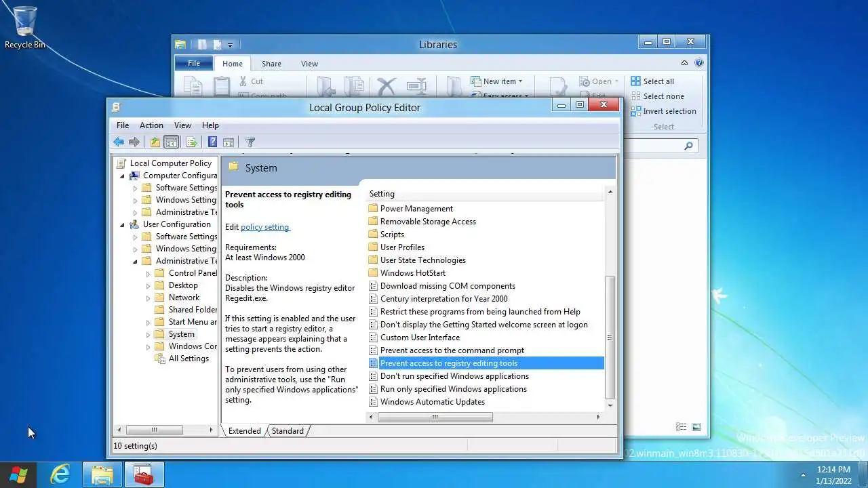The image size is (868, 488).
Task: Click Select none in Libraries ribbon
Action: coord(657,96)
